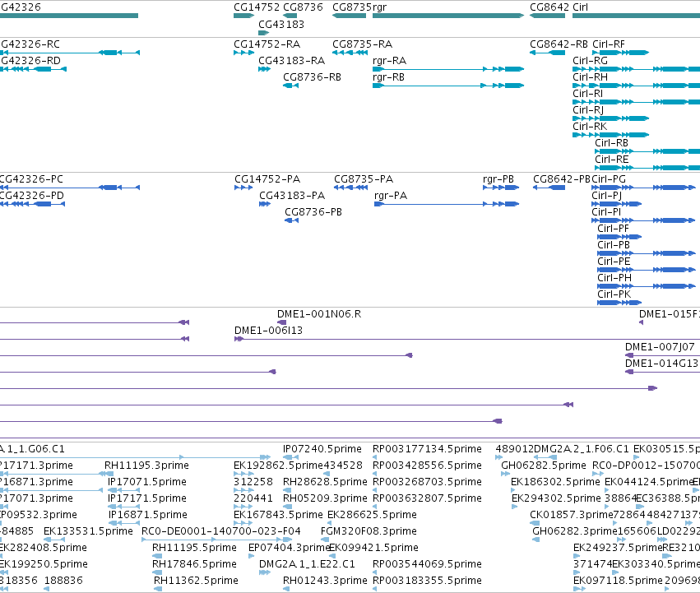Click the CG43183 gene label in gene track
Viewport: 700px width, 593px height.
tap(281, 24)
